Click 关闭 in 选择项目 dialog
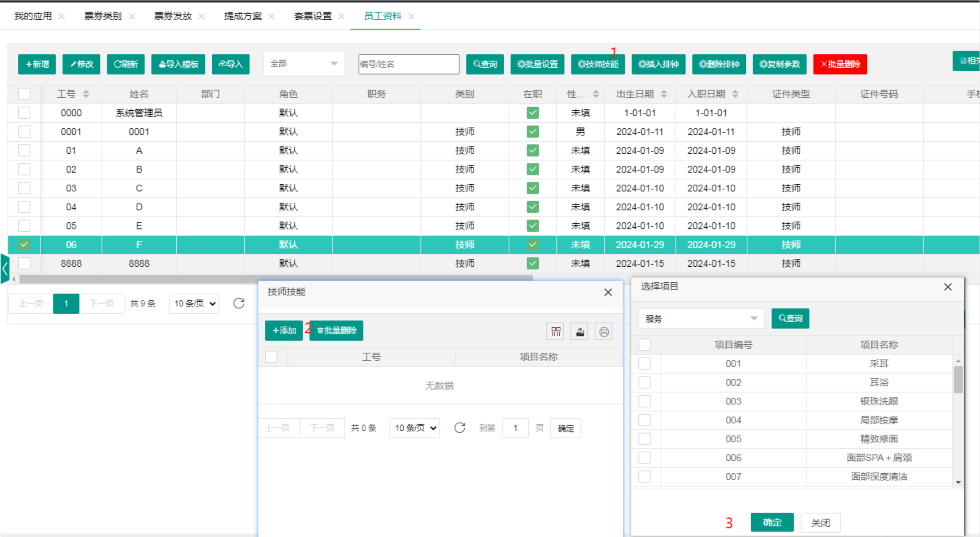Screen dimensions: 980x537 820,522
